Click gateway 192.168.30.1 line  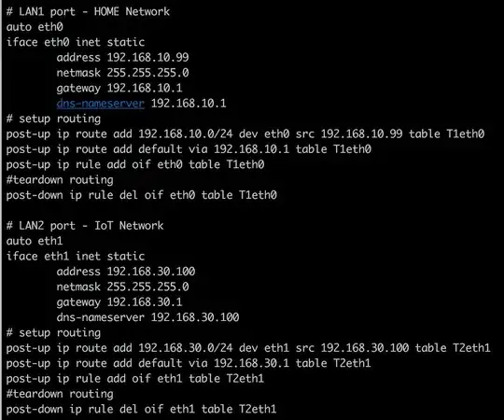(119, 302)
